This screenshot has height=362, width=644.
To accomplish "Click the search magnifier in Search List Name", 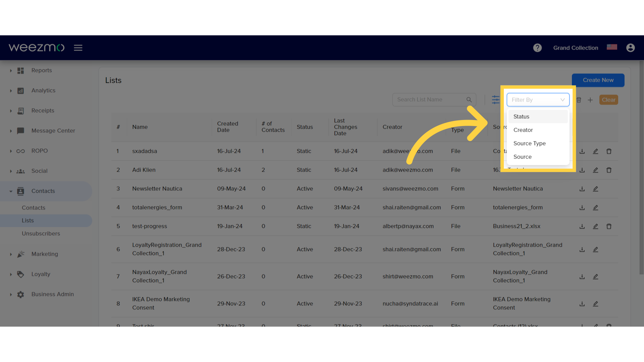I will click(469, 100).
